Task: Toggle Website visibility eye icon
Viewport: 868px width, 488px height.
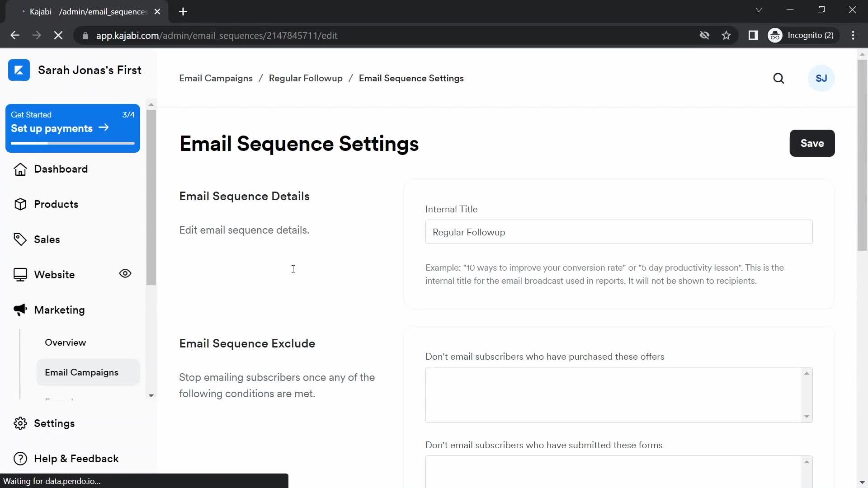Action: 125,273
